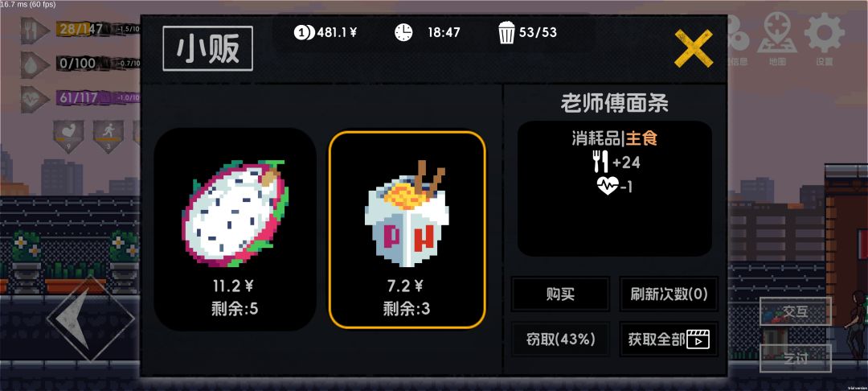Click the 刷新次数(0) refresh button
The width and height of the screenshot is (868, 391).
click(x=669, y=294)
